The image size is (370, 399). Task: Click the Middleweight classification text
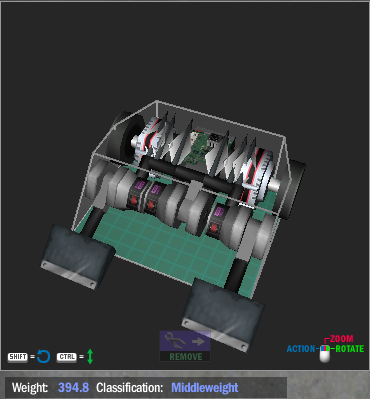[205, 388]
